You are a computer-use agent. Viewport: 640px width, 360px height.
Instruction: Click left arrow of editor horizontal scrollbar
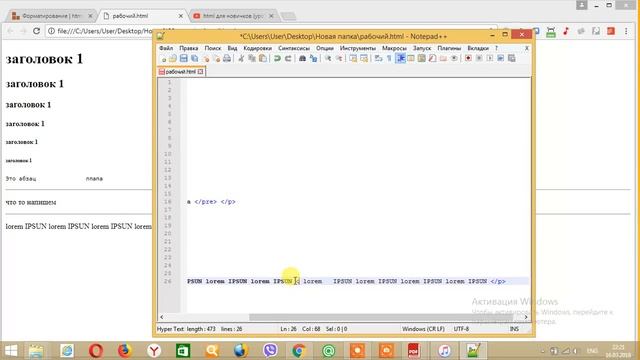pyautogui.click(x=162, y=317)
